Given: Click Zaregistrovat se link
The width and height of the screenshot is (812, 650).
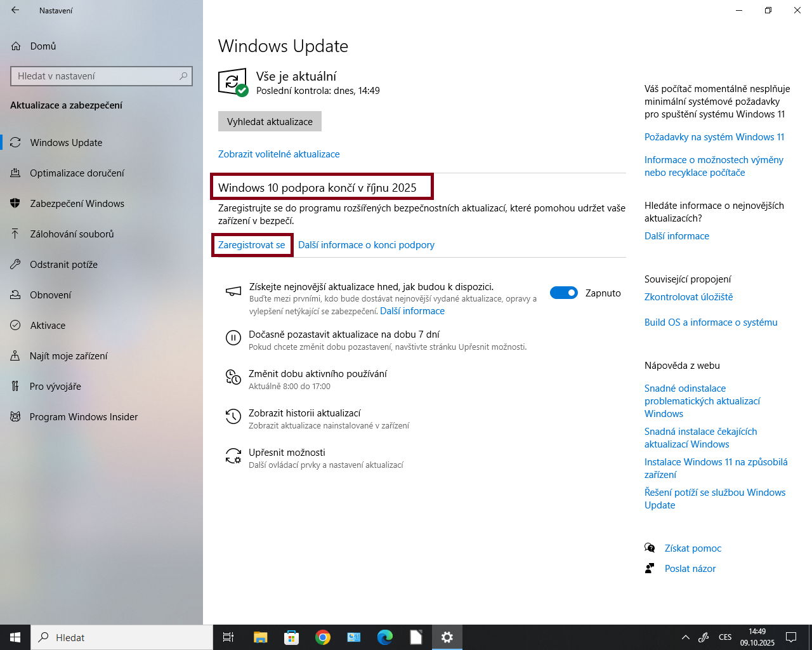Looking at the screenshot, I should (252, 245).
